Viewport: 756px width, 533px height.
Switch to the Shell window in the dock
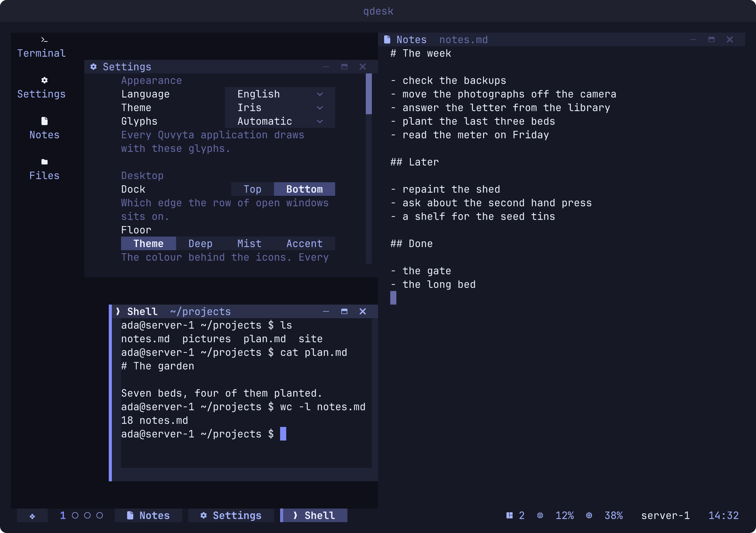(x=314, y=516)
